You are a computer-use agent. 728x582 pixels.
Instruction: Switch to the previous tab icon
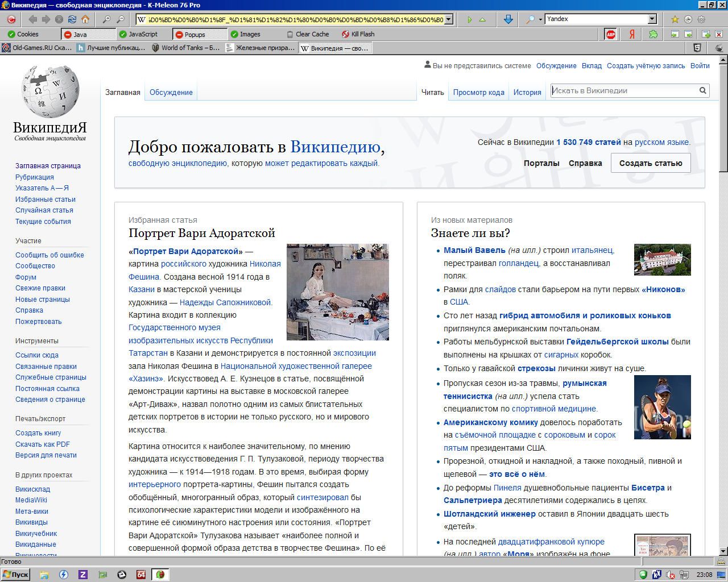point(675,34)
